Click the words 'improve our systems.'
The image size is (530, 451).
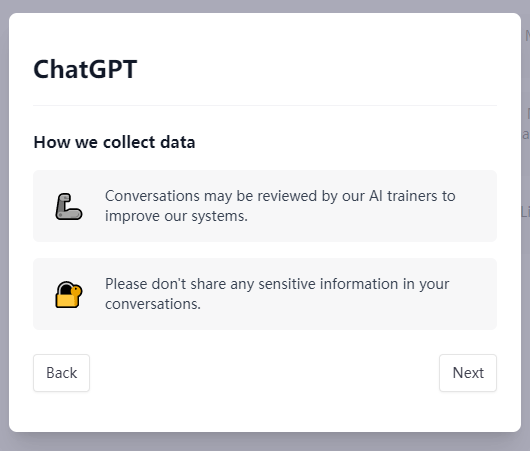[176, 216]
